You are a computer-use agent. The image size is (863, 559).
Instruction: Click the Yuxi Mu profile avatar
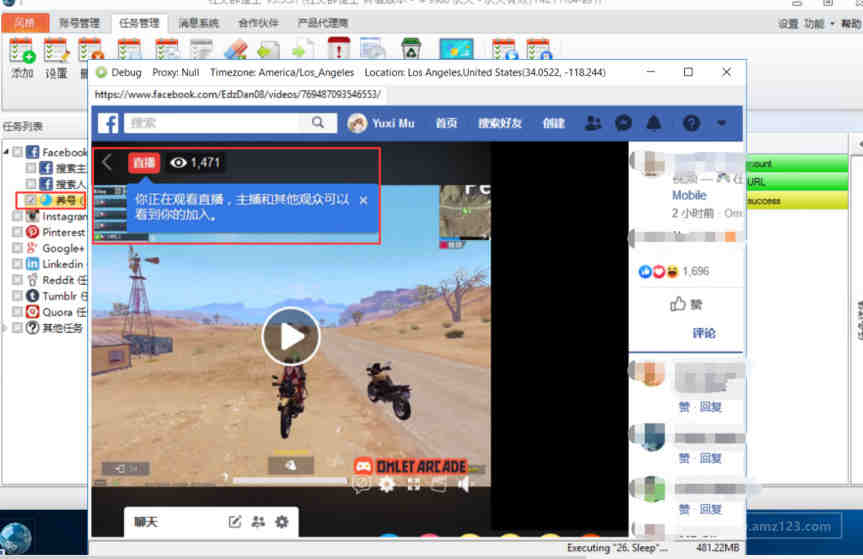click(x=357, y=123)
